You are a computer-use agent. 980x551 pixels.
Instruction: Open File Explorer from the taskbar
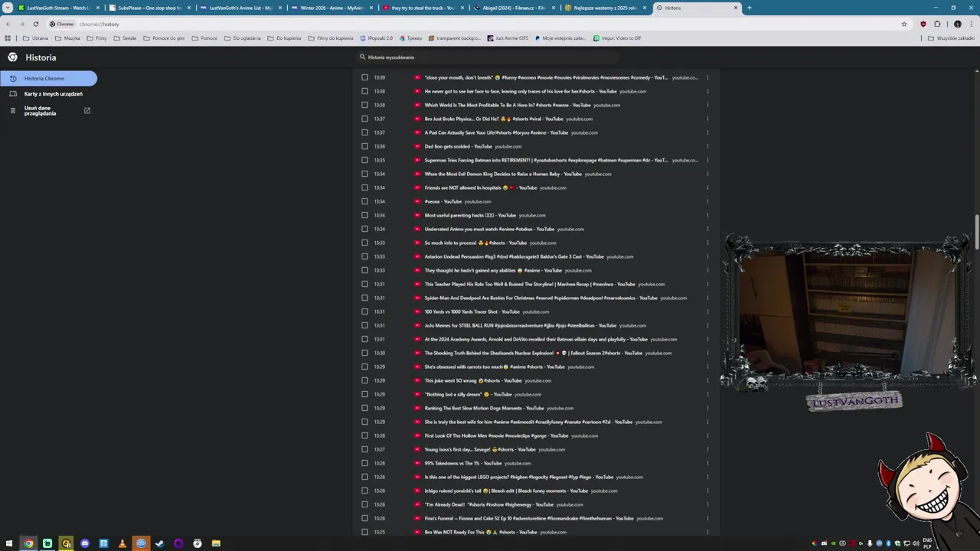[x=216, y=543]
